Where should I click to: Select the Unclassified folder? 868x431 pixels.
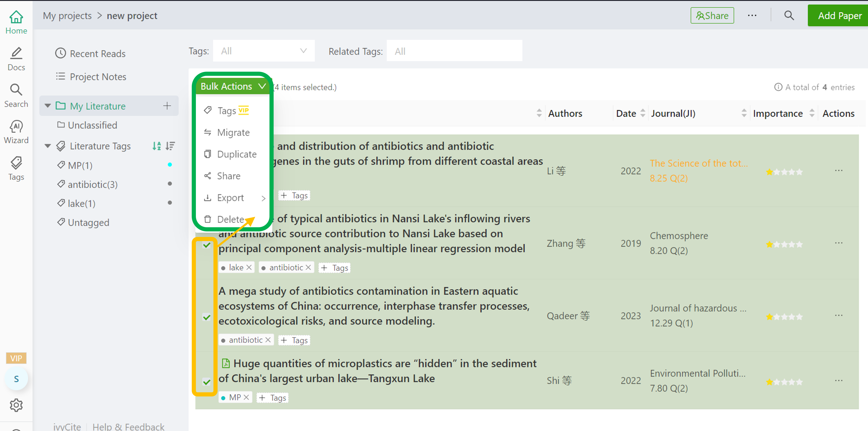[87, 125]
